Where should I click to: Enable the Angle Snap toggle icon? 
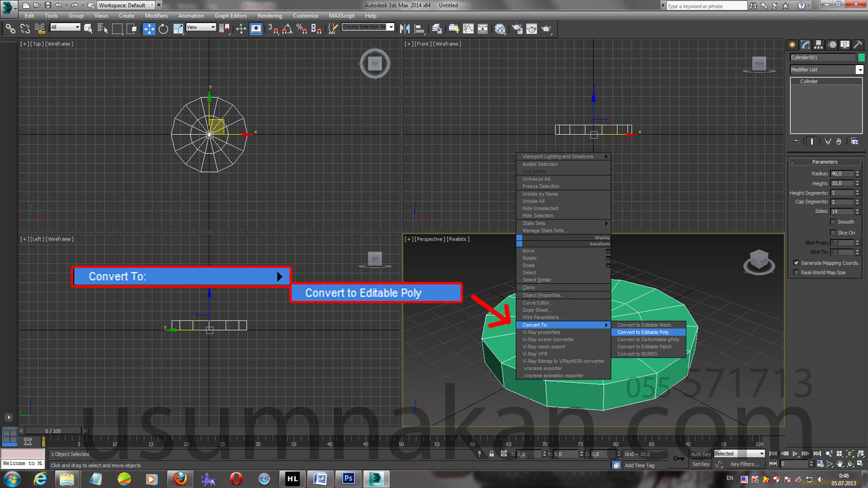click(x=286, y=29)
